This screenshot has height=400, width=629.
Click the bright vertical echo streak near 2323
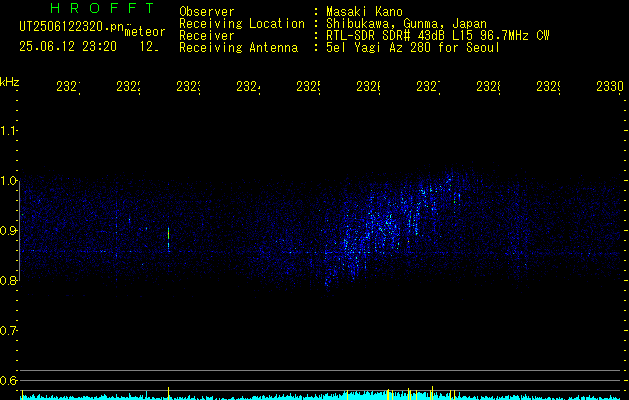pyautogui.click(x=168, y=239)
